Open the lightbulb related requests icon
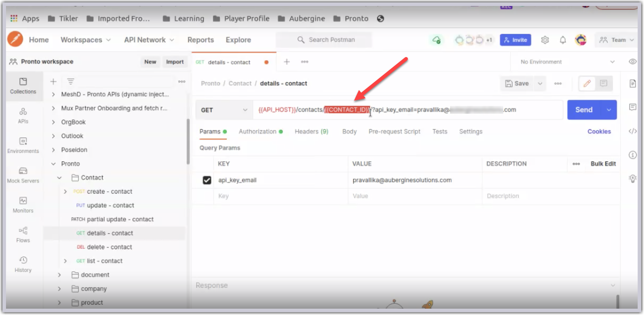Screen dimensions: 644x315 (x=632, y=178)
